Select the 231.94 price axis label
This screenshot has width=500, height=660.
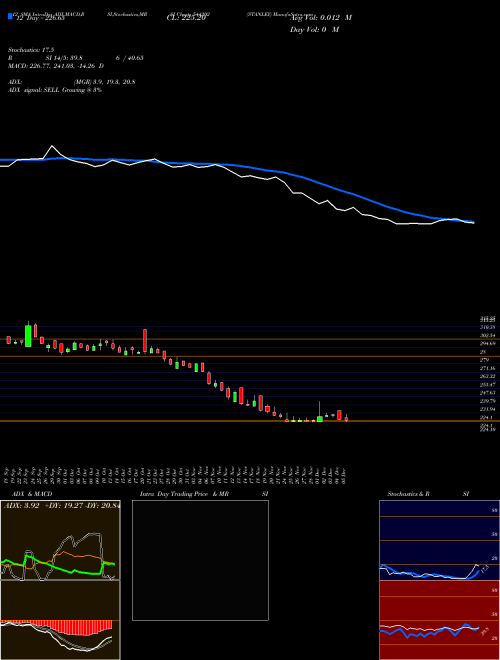[x=489, y=409]
